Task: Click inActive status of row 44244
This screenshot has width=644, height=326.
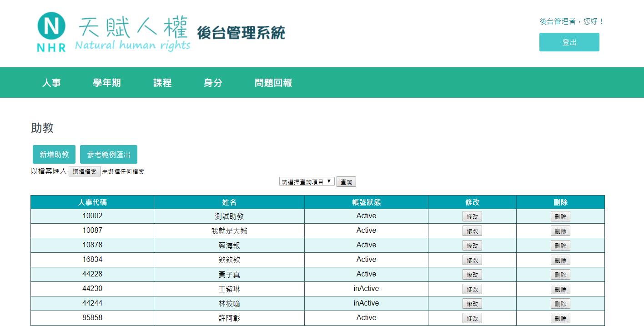Action: (366, 303)
